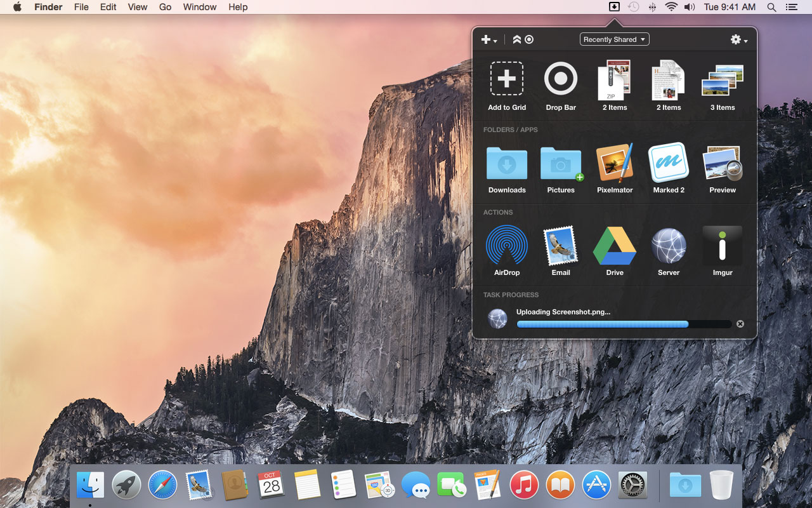Open the Window menu
This screenshot has width=812, height=508.
point(200,7)
